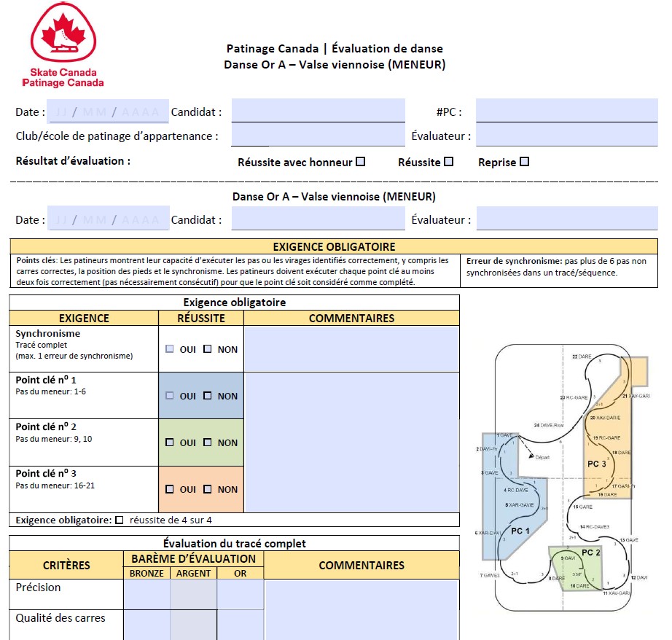Click the PC 2 label on the diagram
Screen dimensions: 672x640
(590, 553)
